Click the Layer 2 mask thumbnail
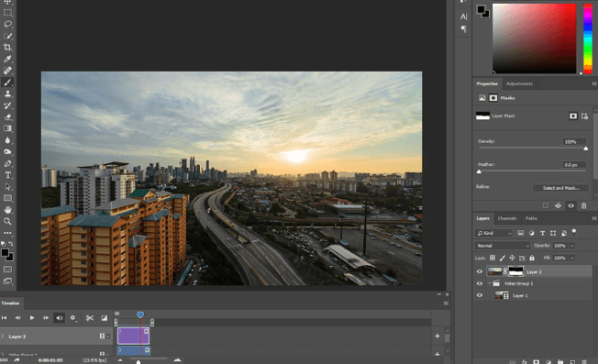Screen dimensions: 598x364 tap(516, 271)
